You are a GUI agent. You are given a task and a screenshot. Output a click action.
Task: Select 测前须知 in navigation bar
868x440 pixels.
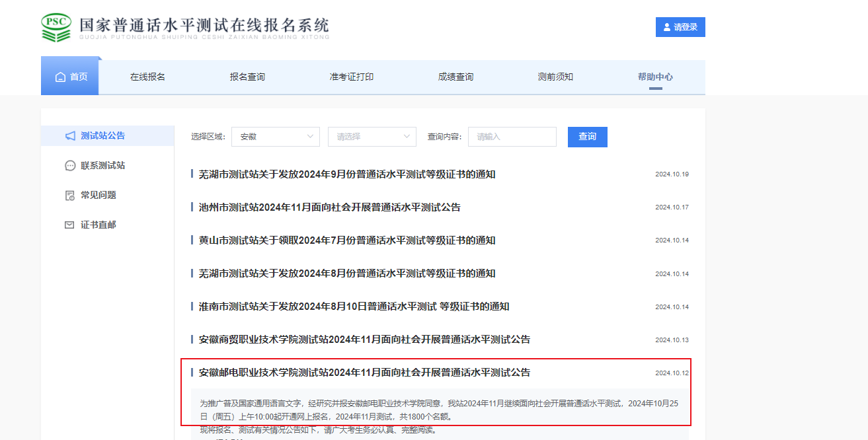pyautogui.click(x=555, y=77)
